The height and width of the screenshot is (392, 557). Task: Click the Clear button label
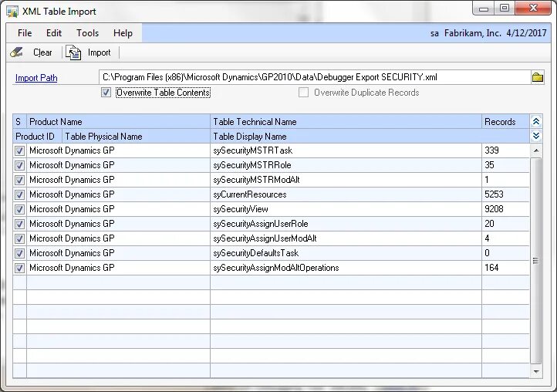[x=42, y=52]
